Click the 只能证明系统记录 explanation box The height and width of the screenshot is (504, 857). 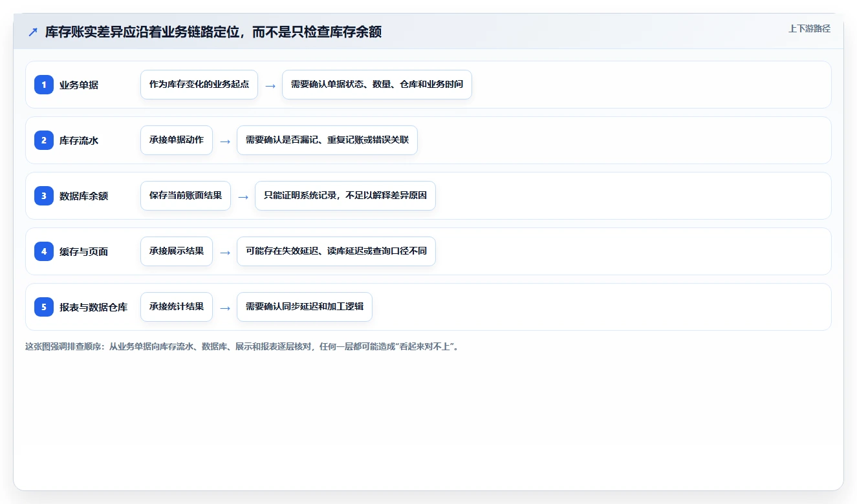pos(345,196)
